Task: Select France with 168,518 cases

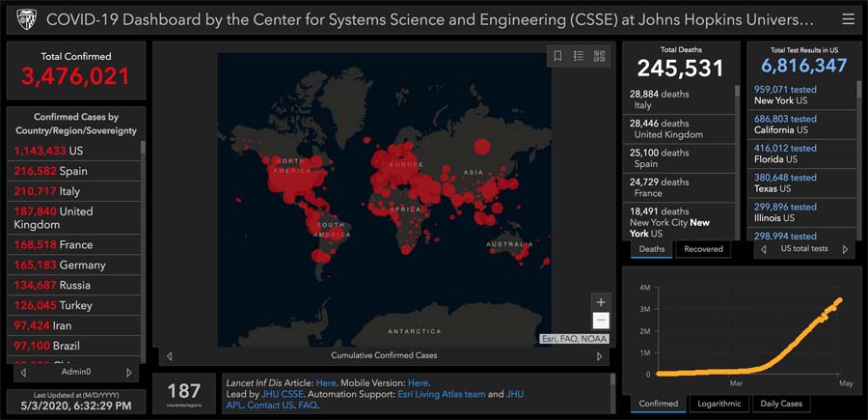Action: [x=74, y=245]
